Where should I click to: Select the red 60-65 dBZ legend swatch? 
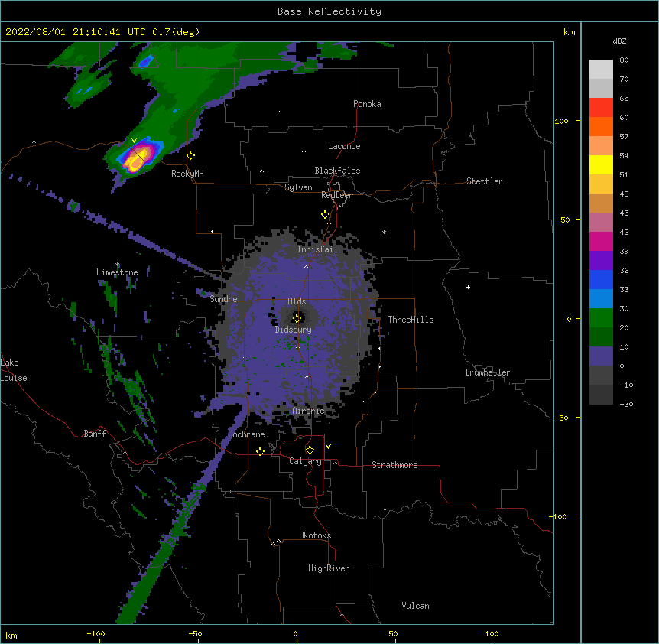click(601, 108)
